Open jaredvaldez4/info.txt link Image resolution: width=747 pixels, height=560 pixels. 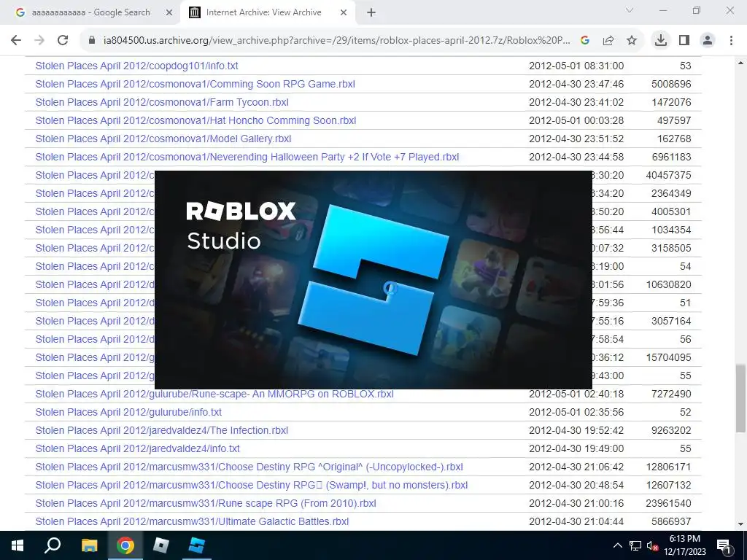[138, 448]
